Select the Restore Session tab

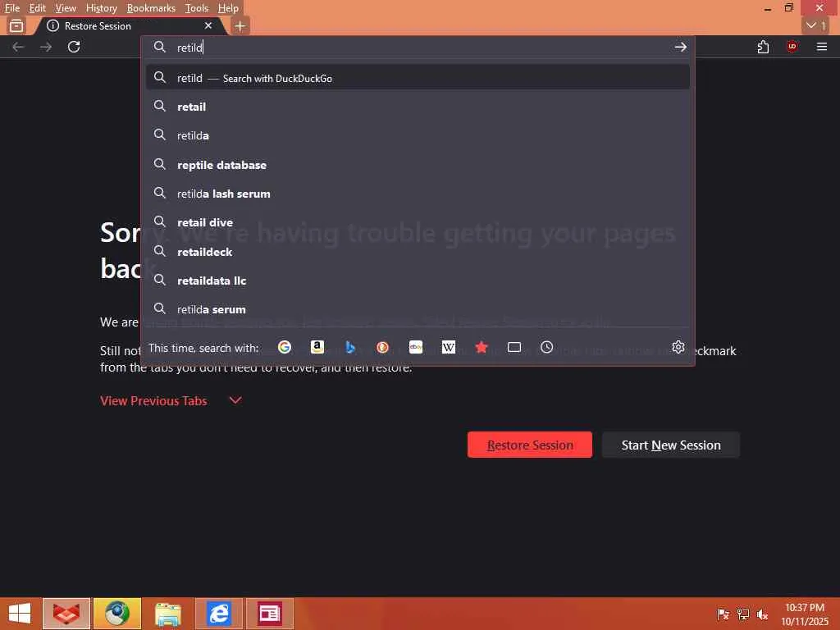point(130,25)
